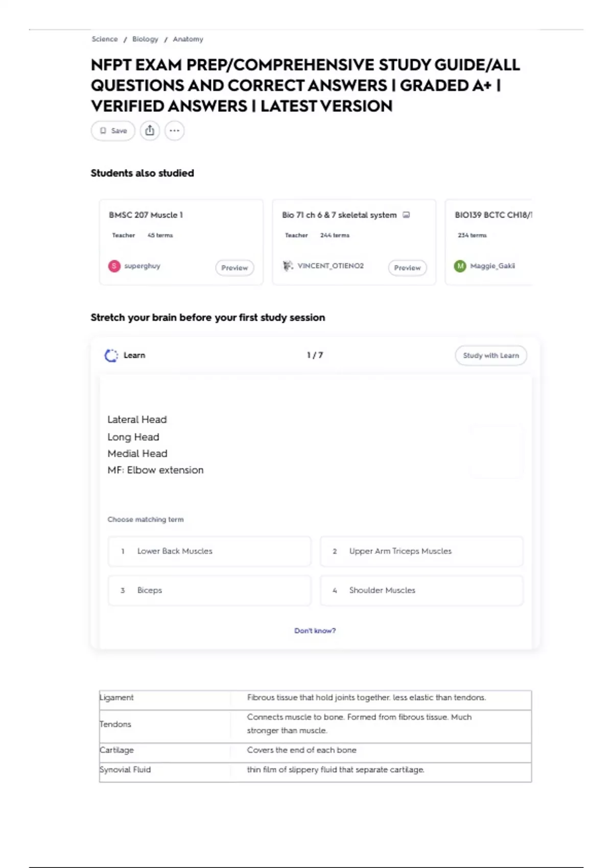The height and width of the screenshot is (868, 613).
Task: Click VINCENT_OTIENO2's avatar icon
Action: pos(288,266)
